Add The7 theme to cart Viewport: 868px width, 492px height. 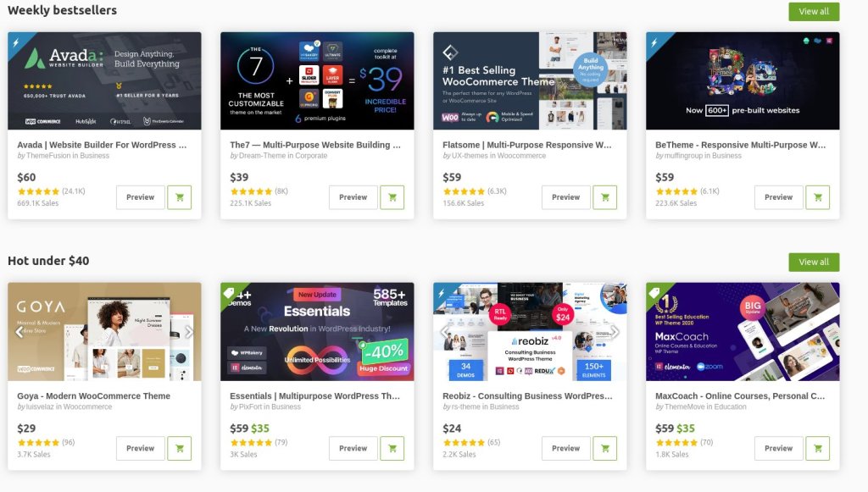392,197
